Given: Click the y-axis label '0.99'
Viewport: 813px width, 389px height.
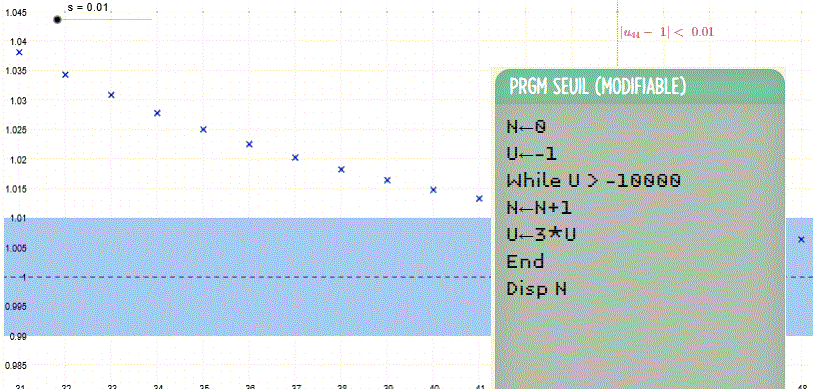Looking at the screenshot, I should (17, 337).
